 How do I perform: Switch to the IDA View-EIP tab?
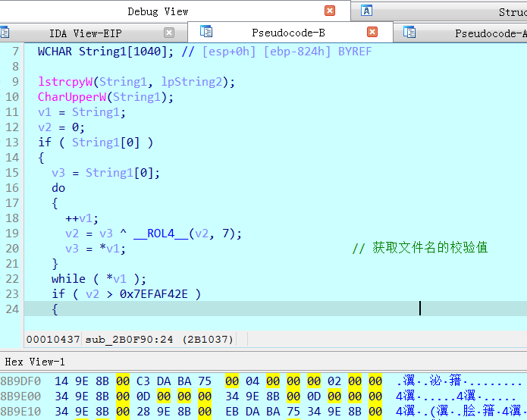click(x=84, y=33)
